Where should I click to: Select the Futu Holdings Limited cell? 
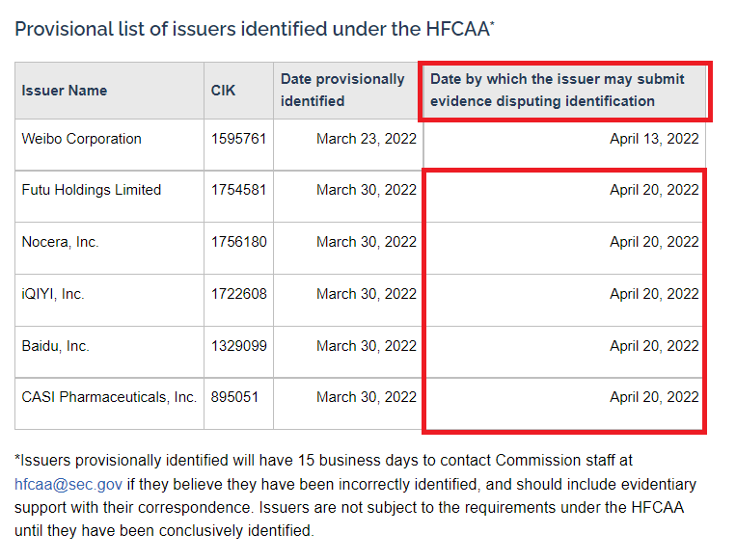tap(92, 190)
